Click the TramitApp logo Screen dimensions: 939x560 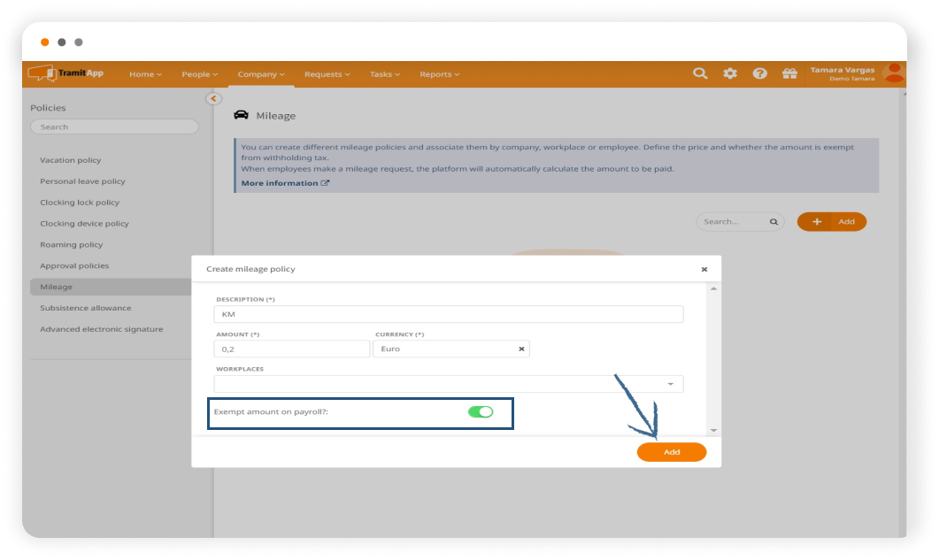[66, 73]
